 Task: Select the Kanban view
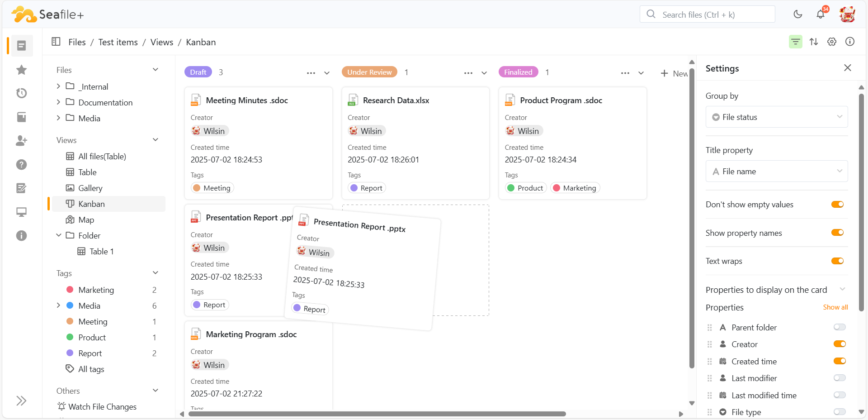point(108,204)
